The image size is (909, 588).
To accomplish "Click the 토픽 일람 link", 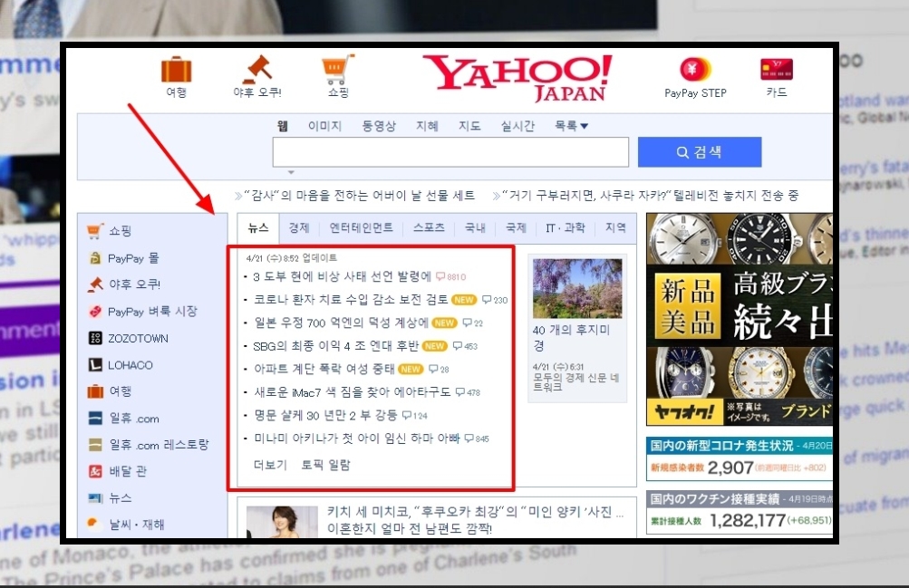I will [x=325, y=465].
